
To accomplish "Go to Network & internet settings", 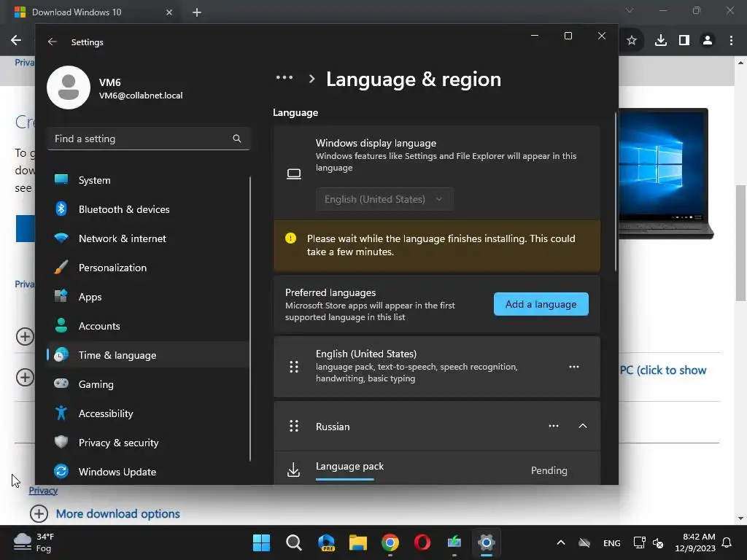I will [x=147, y=238].
